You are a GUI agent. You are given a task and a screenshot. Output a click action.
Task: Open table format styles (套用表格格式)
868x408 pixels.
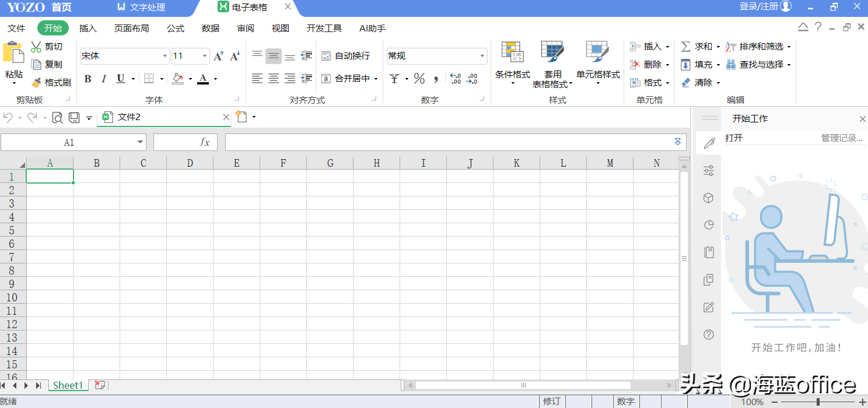pyautogui.click(x=552, y=64)
